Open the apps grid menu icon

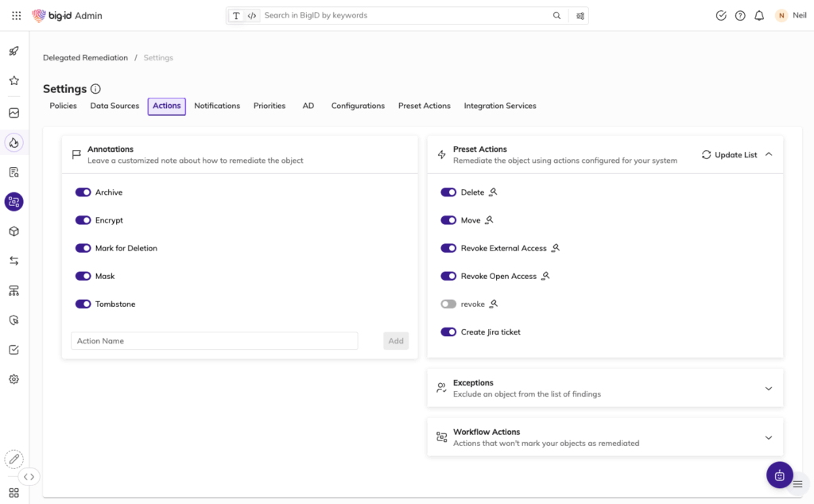[16, 16]
